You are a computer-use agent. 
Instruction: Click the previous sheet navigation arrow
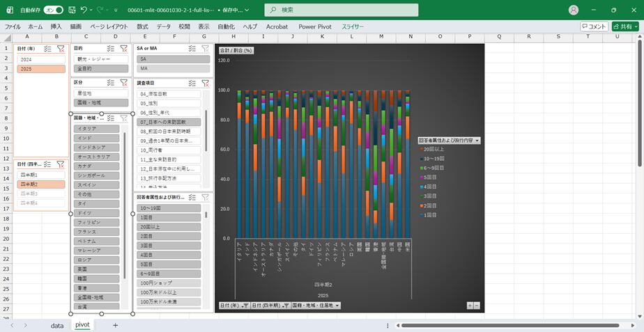click(12, 326)
